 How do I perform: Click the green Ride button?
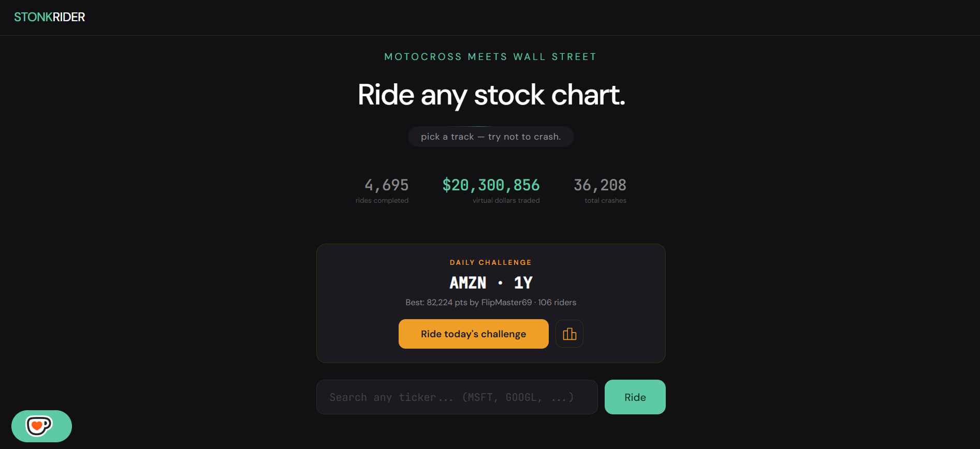point(635,397)
